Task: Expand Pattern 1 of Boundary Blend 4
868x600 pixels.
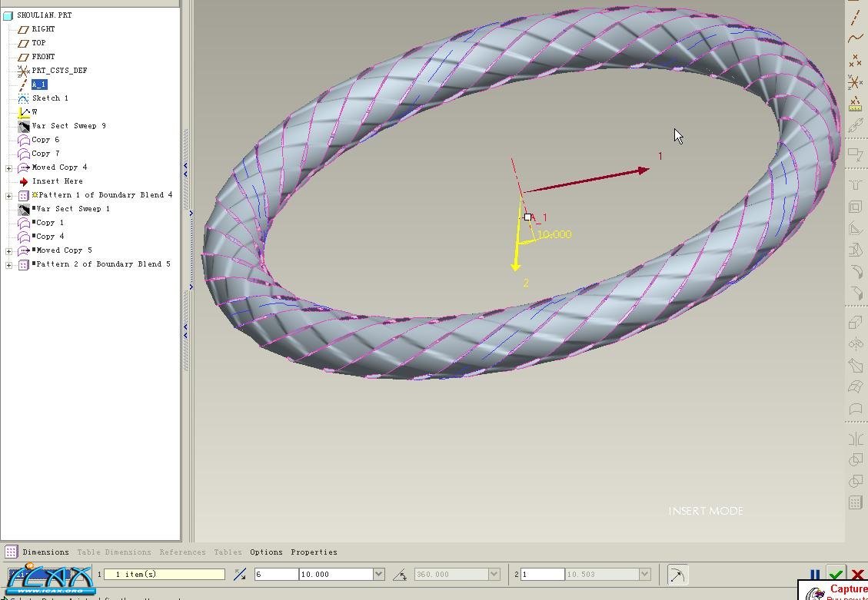Action: [x=9, y=195]
